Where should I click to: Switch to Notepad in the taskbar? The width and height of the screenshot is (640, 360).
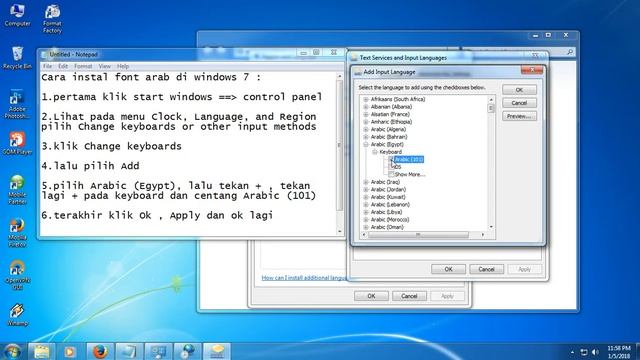pos(129,351)
